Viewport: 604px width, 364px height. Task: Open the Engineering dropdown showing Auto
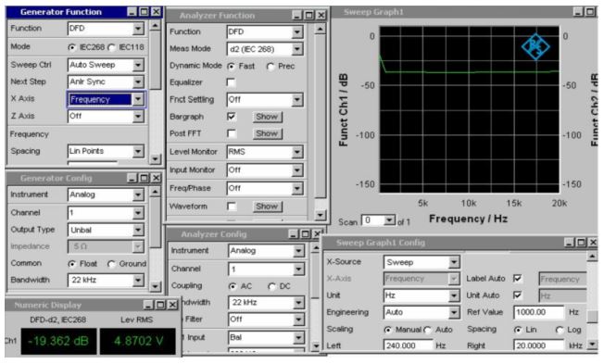[x=422, y=312]
